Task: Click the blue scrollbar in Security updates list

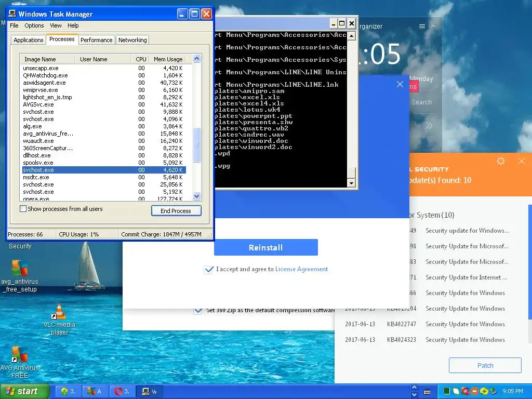Action: point(530,262)
